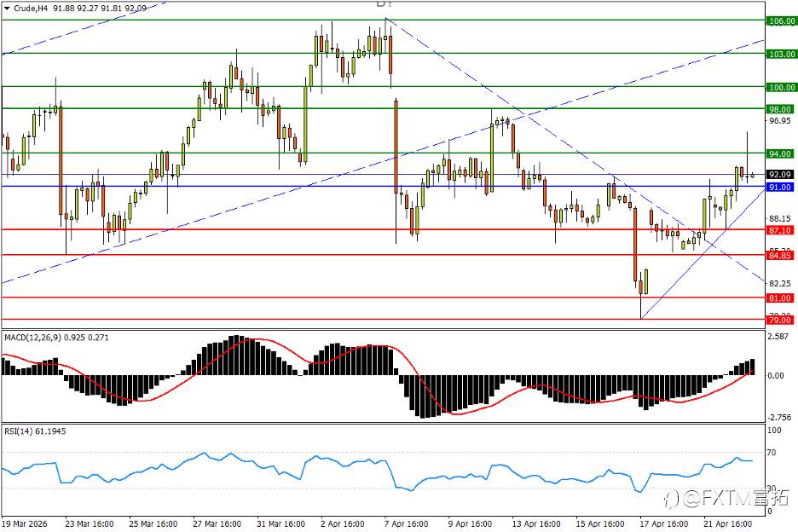Screen dimensions: 798x532
Task: Click the 100.00 level price tag
Action: [781, 88]
